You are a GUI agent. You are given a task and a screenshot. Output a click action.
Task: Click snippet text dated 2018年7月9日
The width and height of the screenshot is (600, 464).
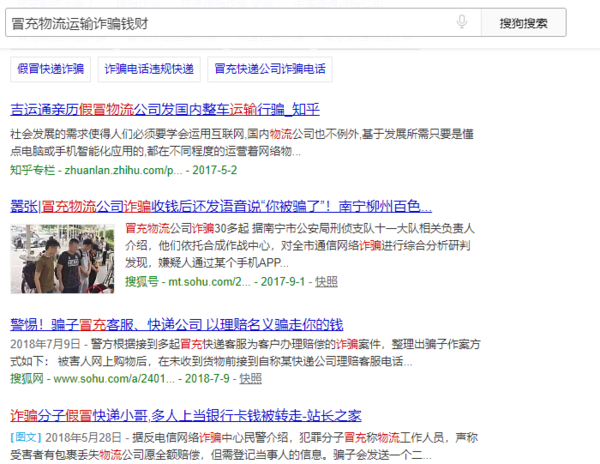point(245,352)
